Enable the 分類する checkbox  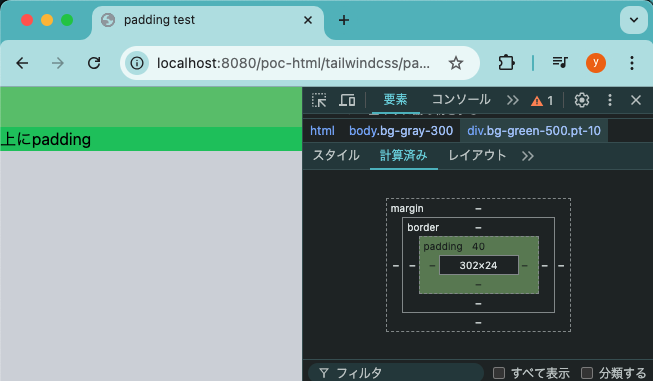(587, 373)
